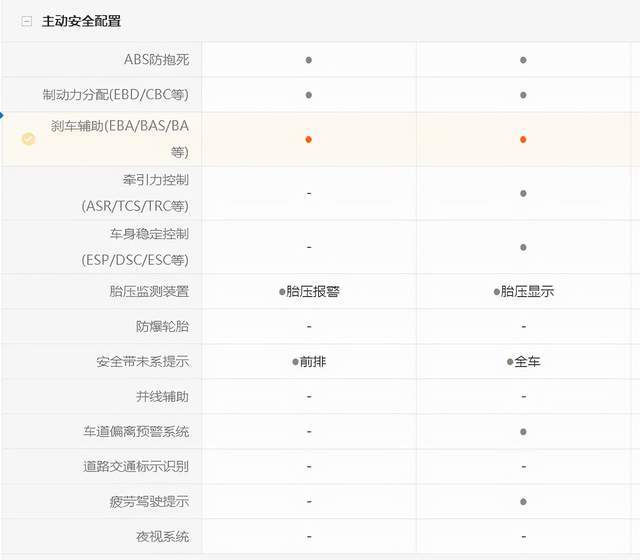640x560 pixels.
Task: Click first column orange dot in 刹车辅助 row
Action: pyautogui.click(x=309, y=139)
